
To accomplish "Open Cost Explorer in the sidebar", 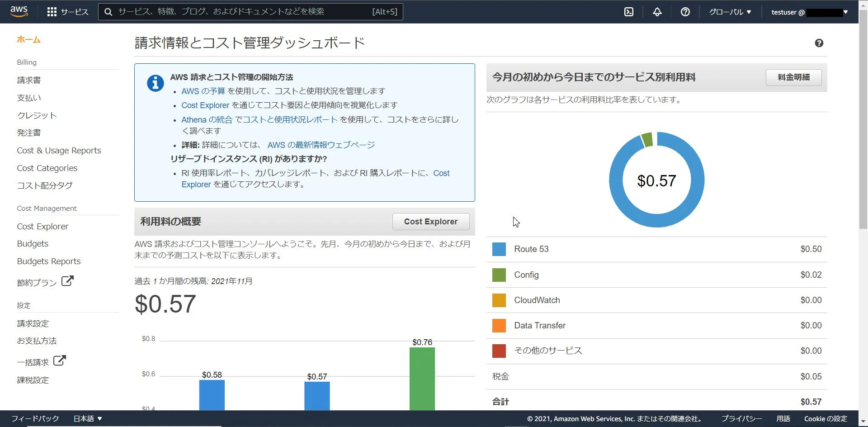I will pos(43,226).
